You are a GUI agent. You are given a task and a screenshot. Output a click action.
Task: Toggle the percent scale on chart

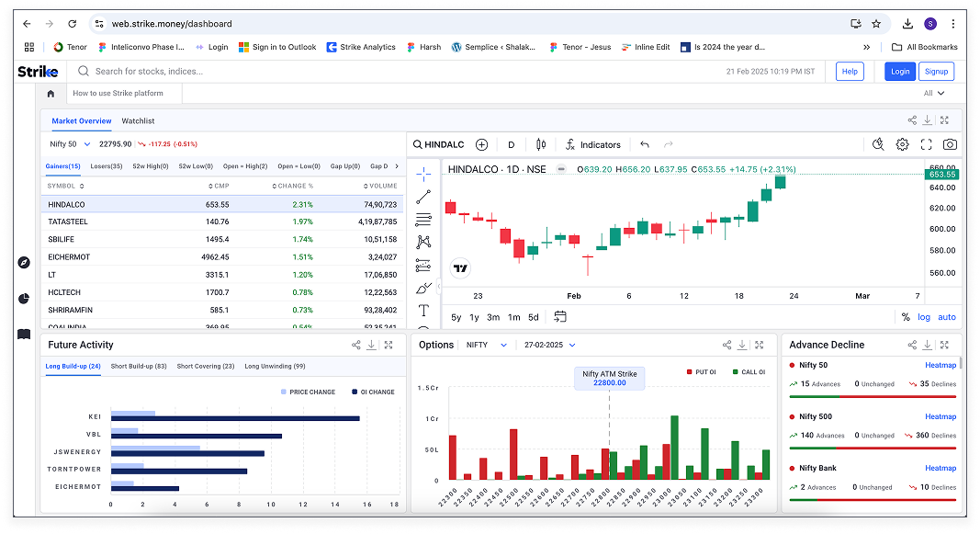906,317
